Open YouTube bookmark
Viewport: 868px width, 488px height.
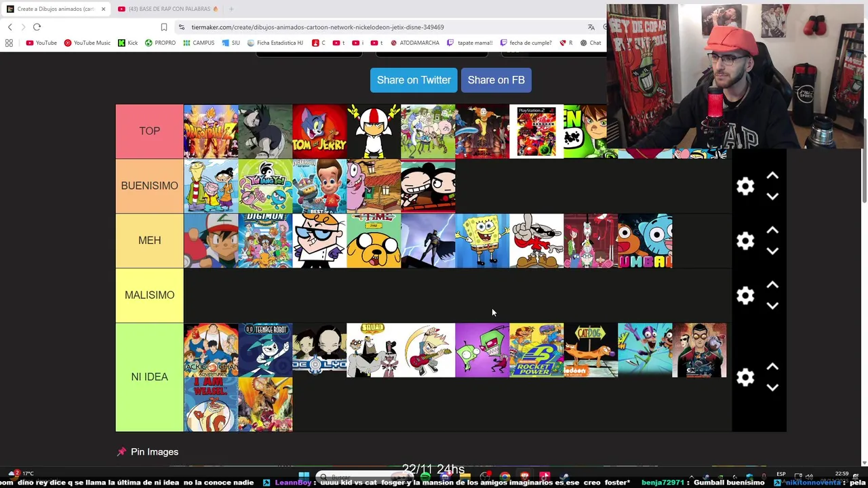[x=41, y=43]
